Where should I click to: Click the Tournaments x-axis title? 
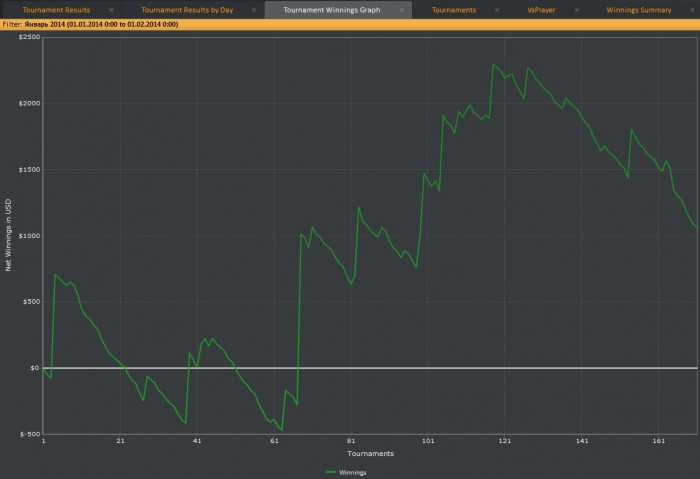tap(371, 454)
